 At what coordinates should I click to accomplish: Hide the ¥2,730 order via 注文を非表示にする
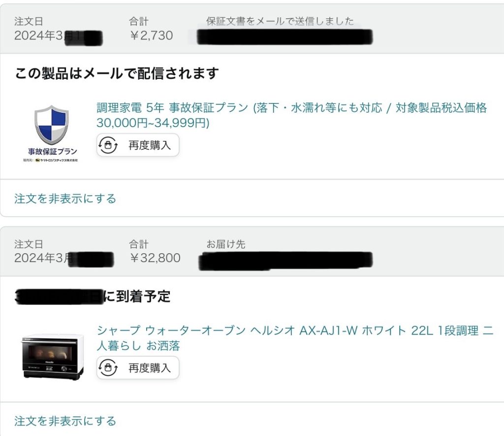(x=65, y=199)
